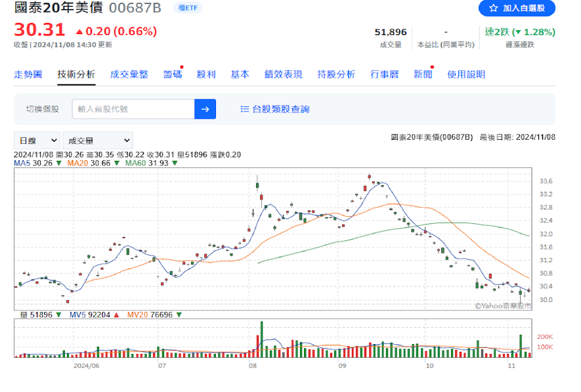The width and height of the screenshot is (581, 392).
Task: Click the green down triangle beside MA60 31.93
Action: (175, 163)
